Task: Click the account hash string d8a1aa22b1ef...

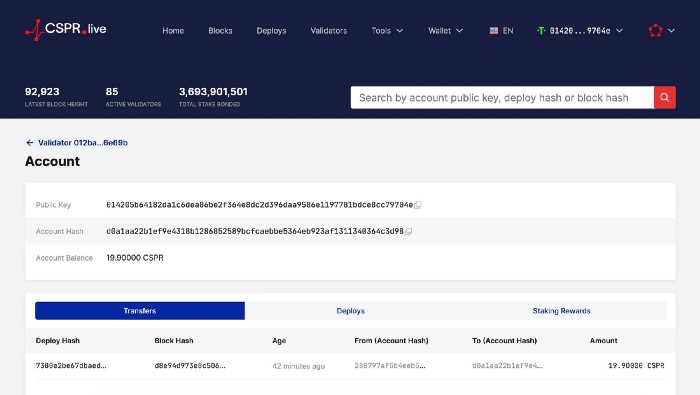Action: pos(255,231)
